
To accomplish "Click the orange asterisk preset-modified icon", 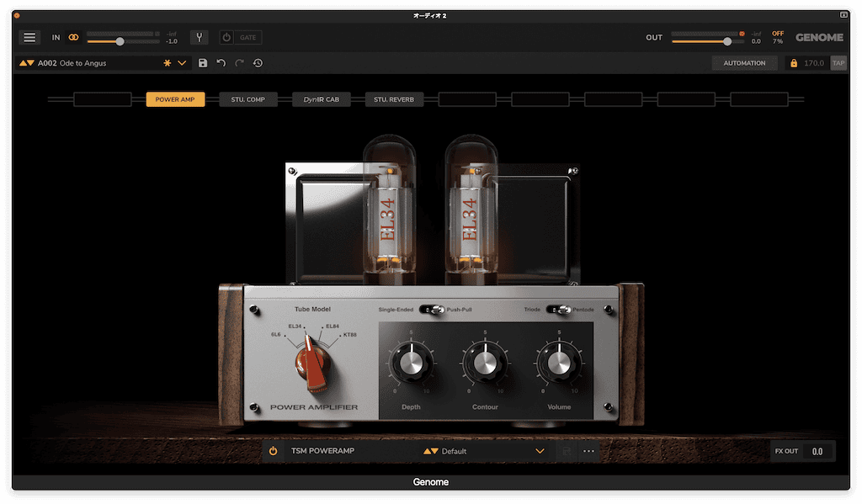I will [x=168, y=63].
